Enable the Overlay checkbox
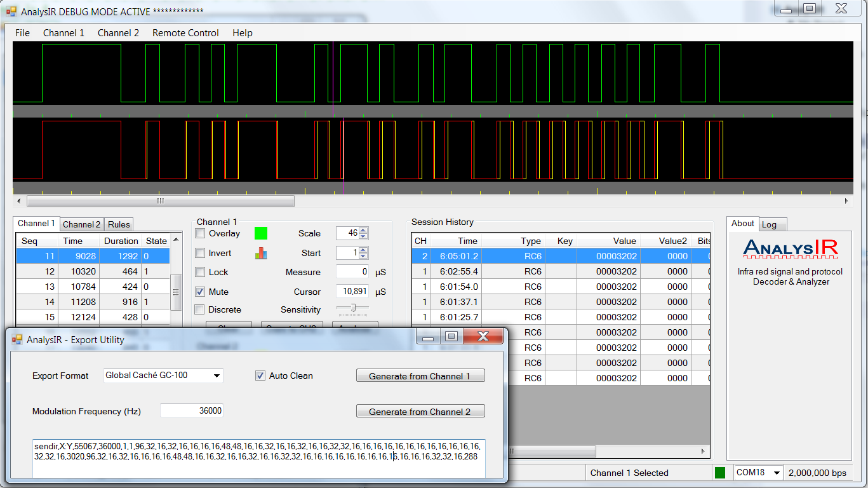The height and width of the screenshot is (488, 868). click(199, 233)
